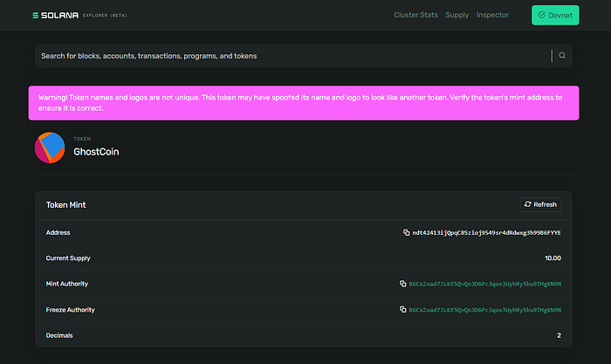Click the GhostCoin token name heading
Viewport: 611px width, 364px height.
point(96,152)
